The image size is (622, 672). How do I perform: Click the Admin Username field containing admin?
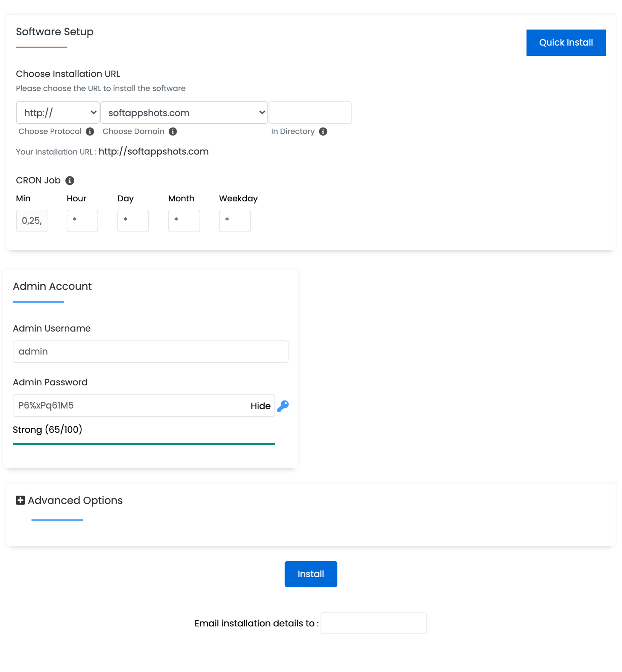coord(151,351)
